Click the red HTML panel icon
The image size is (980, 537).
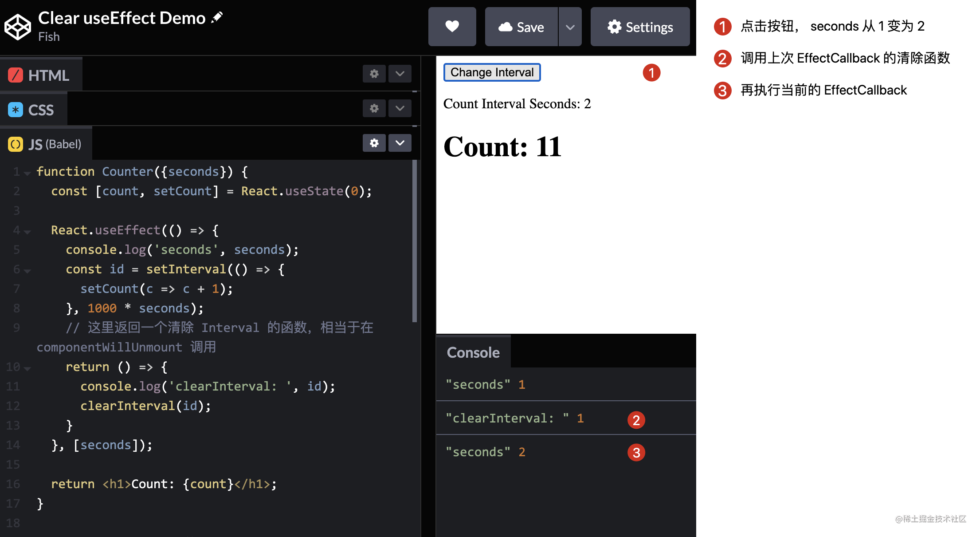[x=16, y=75]
